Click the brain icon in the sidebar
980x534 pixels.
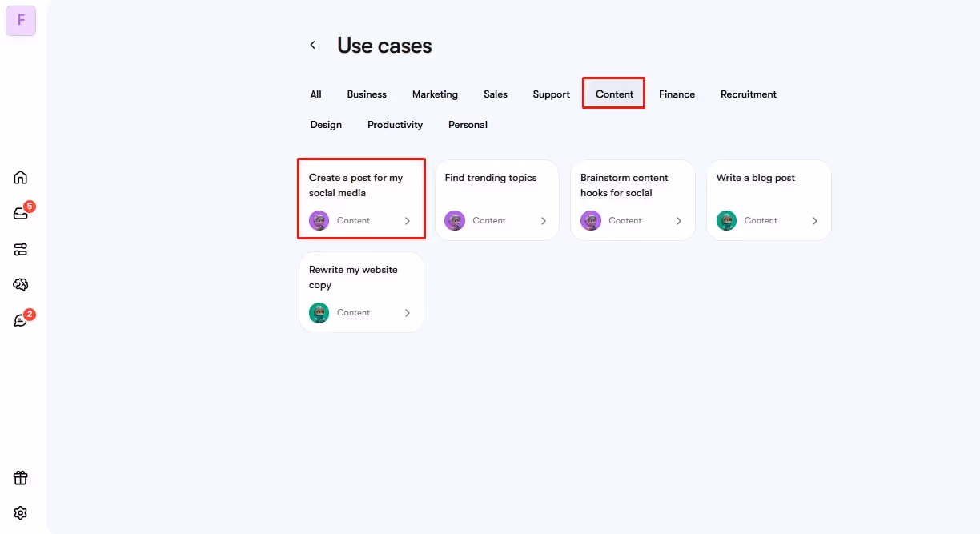(x=20, y=284)
